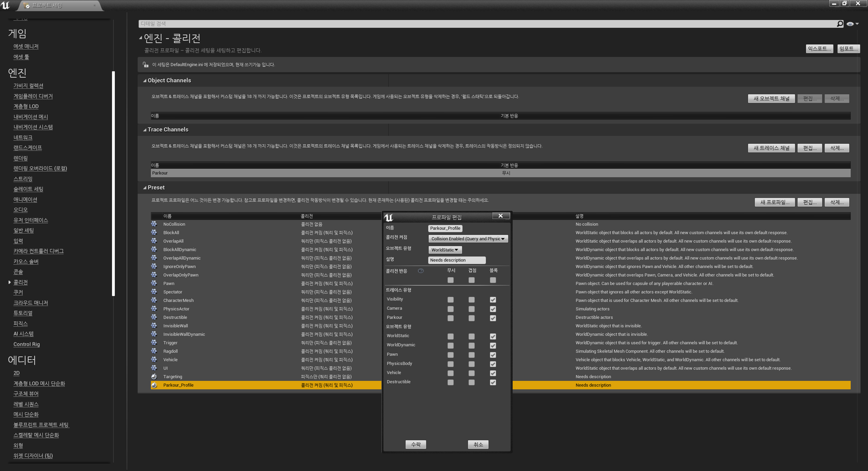The height and width of the screenshot is (471, 868).
Task: Click the icon beside Targeting preset row
Action: click(154, 376)
